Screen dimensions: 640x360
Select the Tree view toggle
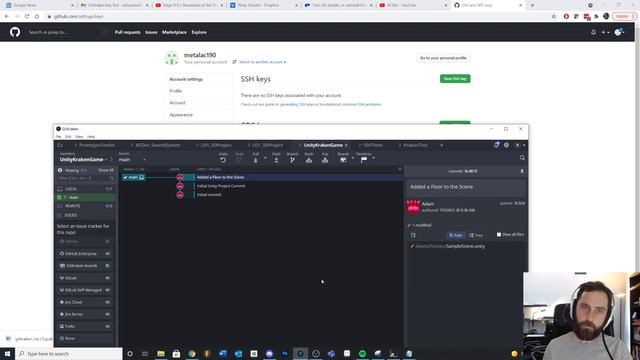476,235
